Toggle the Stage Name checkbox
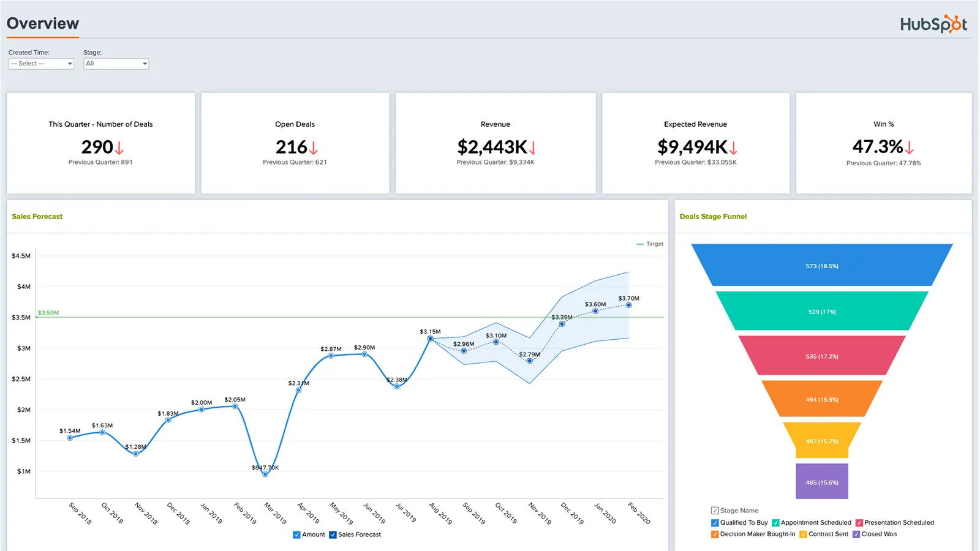Viewport: 980px width, 551px height. point(715,511)
